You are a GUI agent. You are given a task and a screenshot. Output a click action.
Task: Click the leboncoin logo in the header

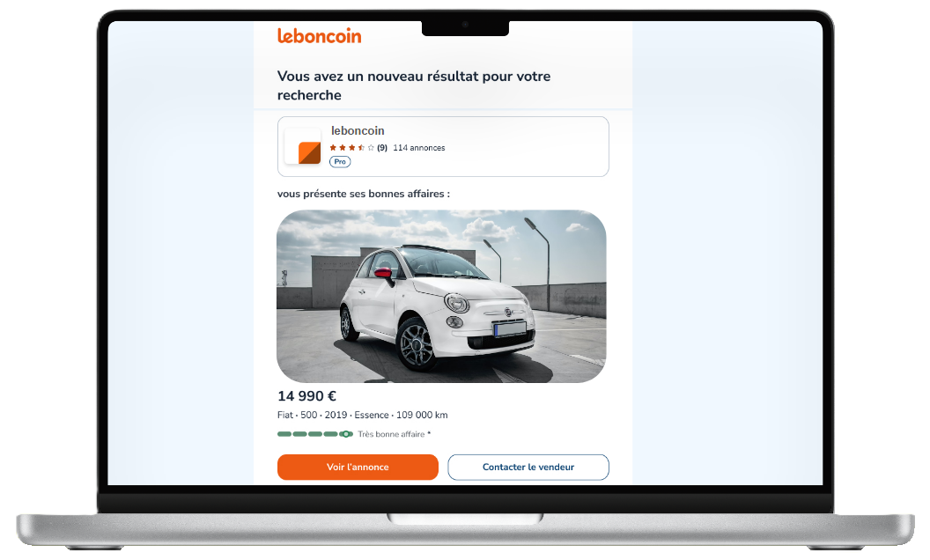319,36
